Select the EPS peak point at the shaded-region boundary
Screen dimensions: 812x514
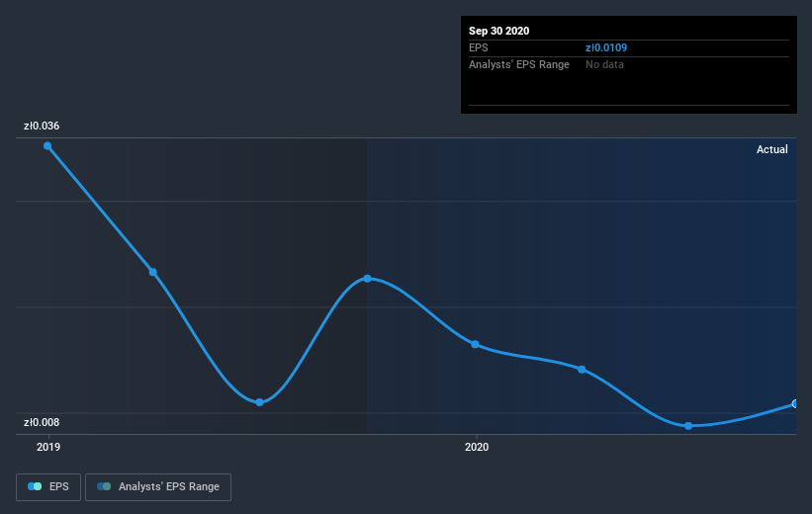[x=367, y=279]
